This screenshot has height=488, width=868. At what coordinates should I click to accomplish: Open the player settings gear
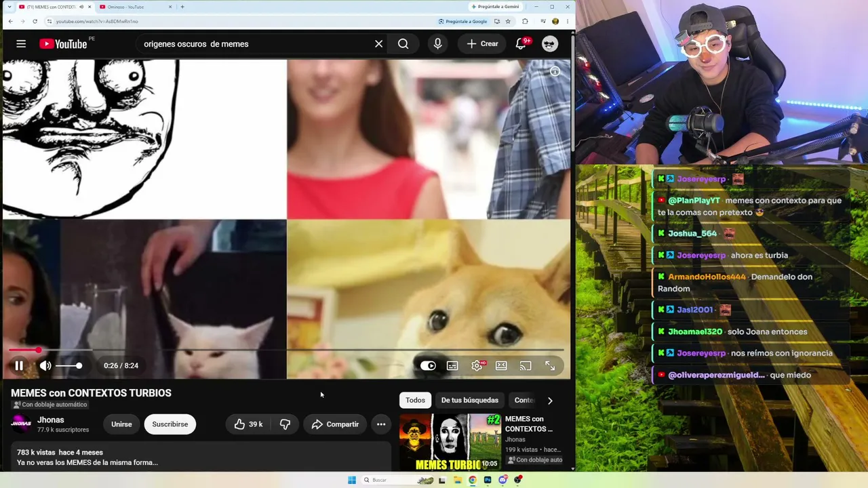pos(477,366)
